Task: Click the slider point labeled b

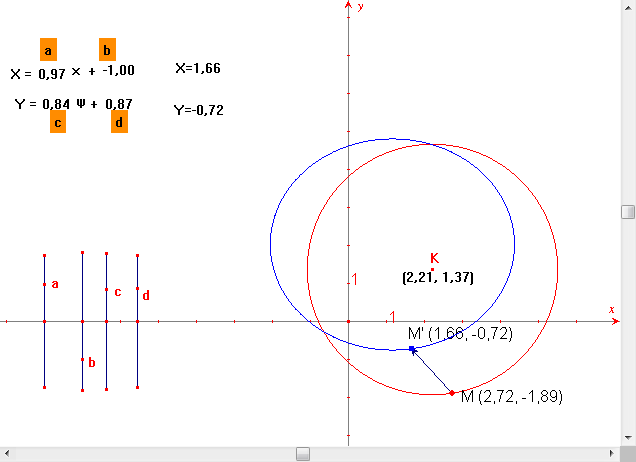Action: click(x=82, y=360)
